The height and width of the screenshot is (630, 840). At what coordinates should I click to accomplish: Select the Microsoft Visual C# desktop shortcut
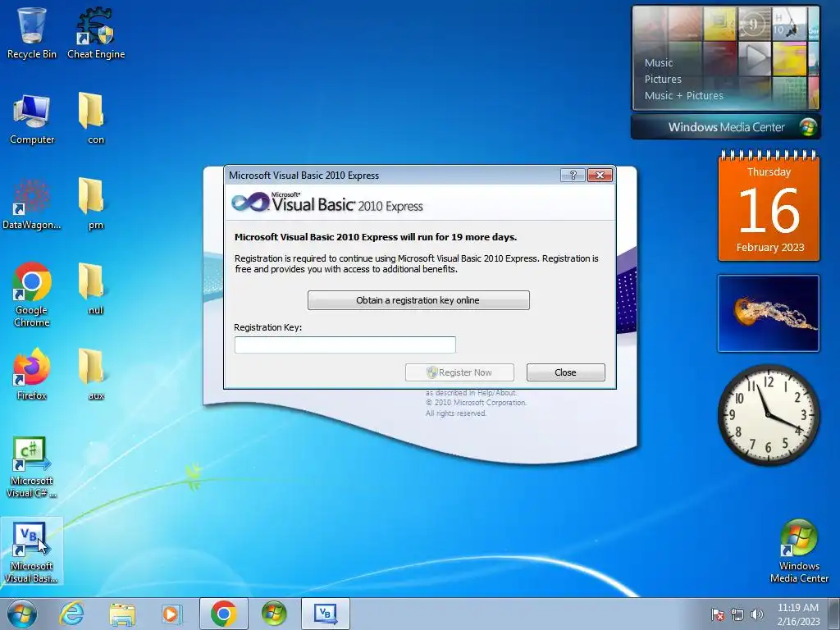tap(32, 467)
